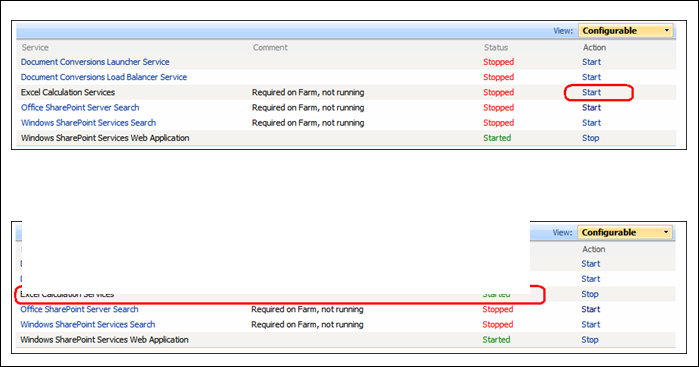Start Document Conversions Load Balancer Service in upper table

click(x=591, y=77)
